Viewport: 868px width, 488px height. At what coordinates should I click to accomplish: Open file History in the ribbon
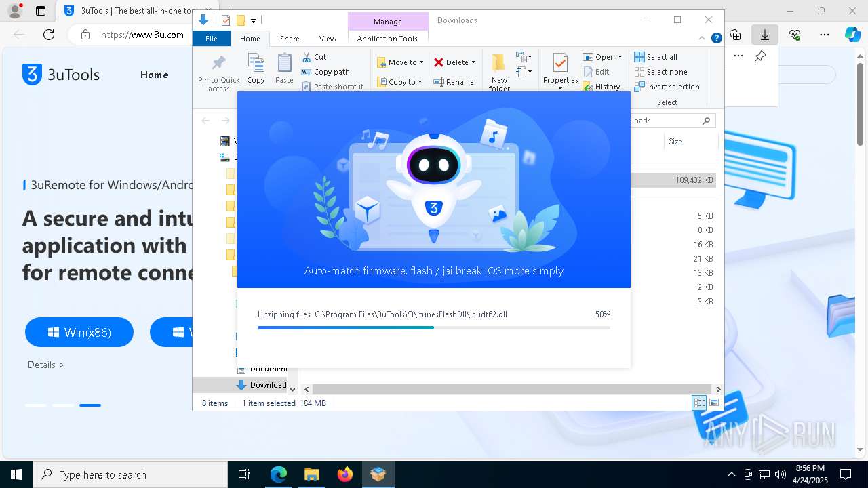click(x=601, y=87)
